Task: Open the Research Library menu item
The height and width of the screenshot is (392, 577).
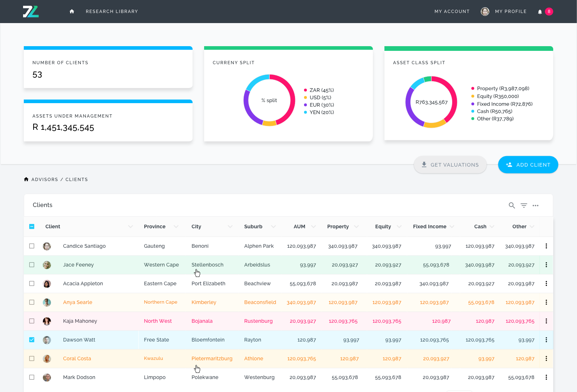Action: pyautogui.click(x=112, y=12)
